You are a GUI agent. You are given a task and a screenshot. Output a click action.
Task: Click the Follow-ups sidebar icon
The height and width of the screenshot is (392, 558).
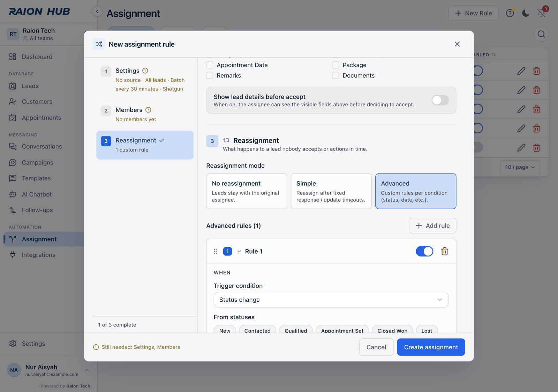point(13,210)
